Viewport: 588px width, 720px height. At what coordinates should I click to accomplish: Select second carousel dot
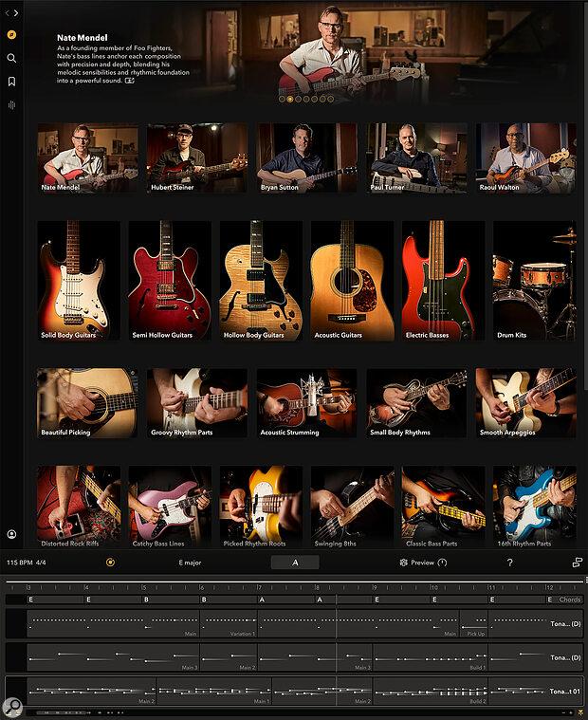coord(290,99)
